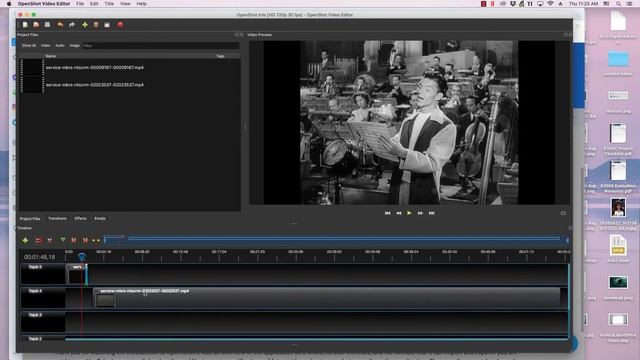Click the Open Project toolbar icon
The image size is (640, 360).
coord(36,25)
